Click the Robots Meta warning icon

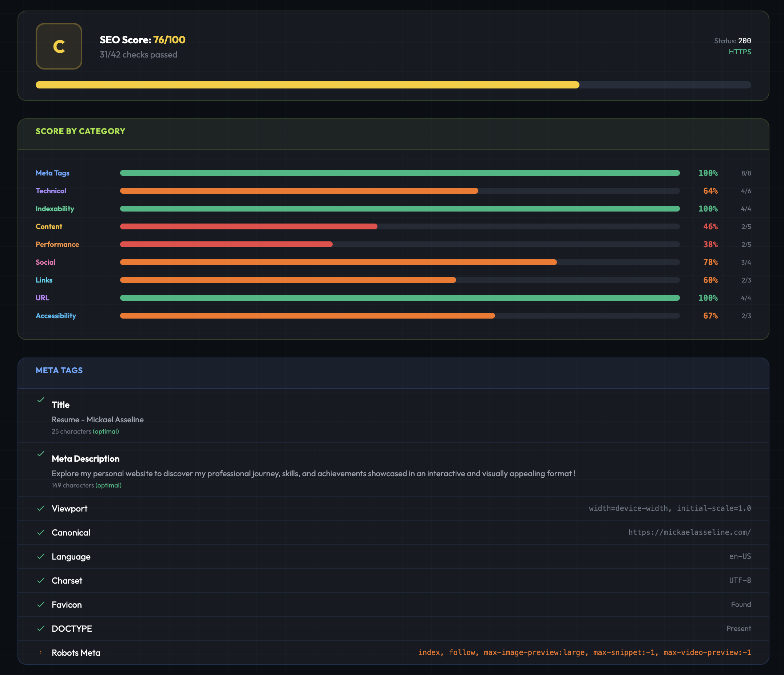point(41,653)
